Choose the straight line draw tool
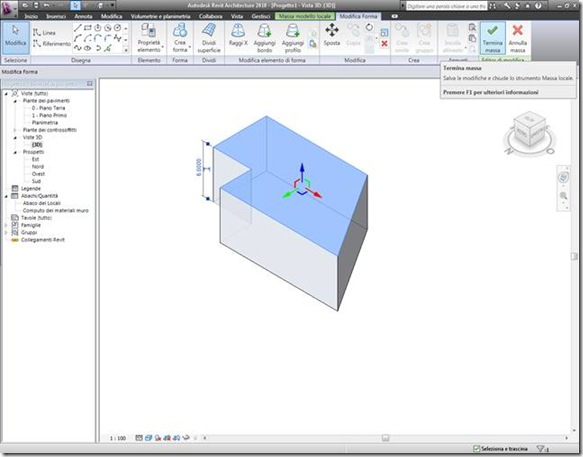 point(77,28)
